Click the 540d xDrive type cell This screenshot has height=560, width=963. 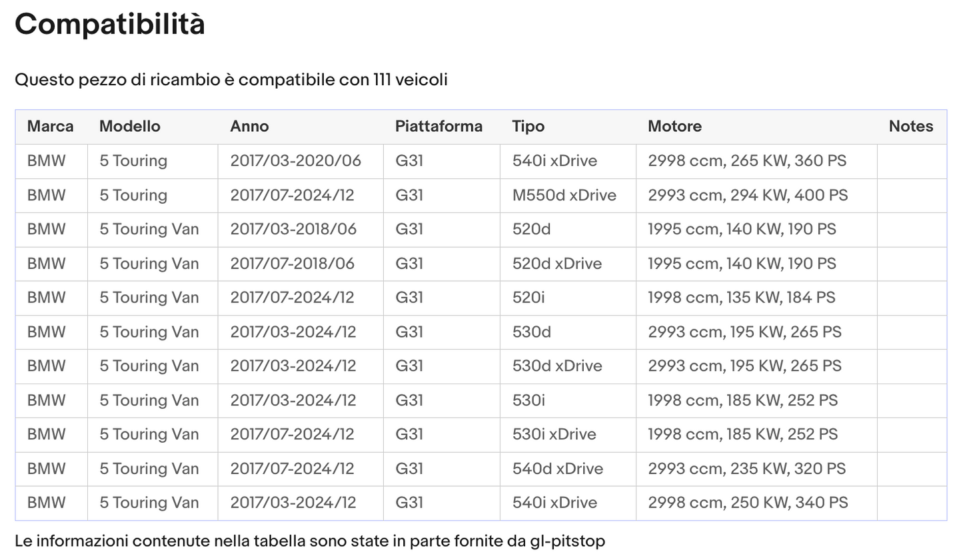pos(557,469)
